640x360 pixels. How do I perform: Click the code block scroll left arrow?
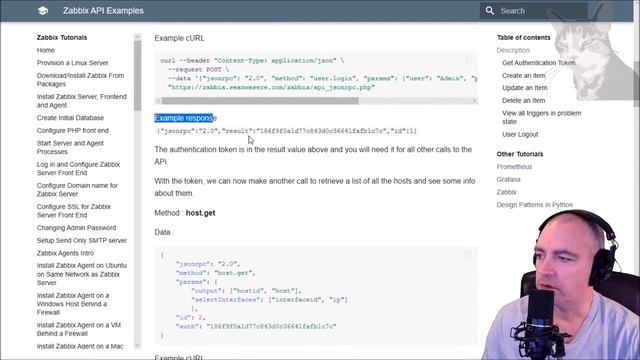[158, 101]
